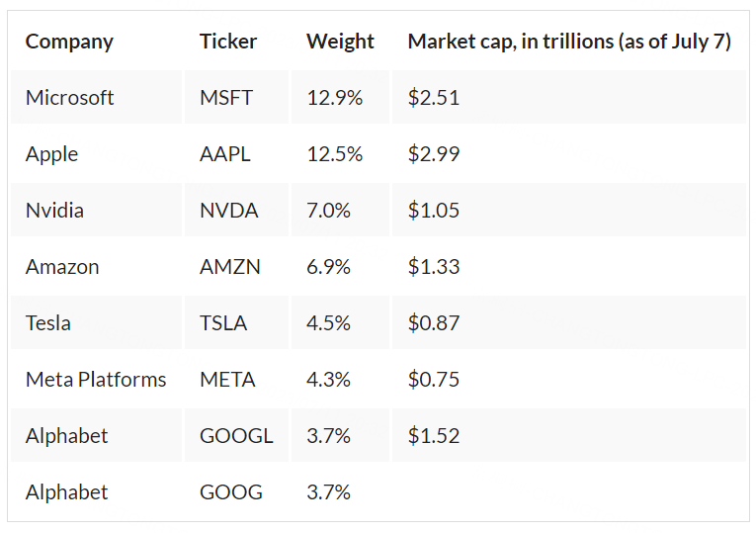Select the 12.9% weight value

334,98
